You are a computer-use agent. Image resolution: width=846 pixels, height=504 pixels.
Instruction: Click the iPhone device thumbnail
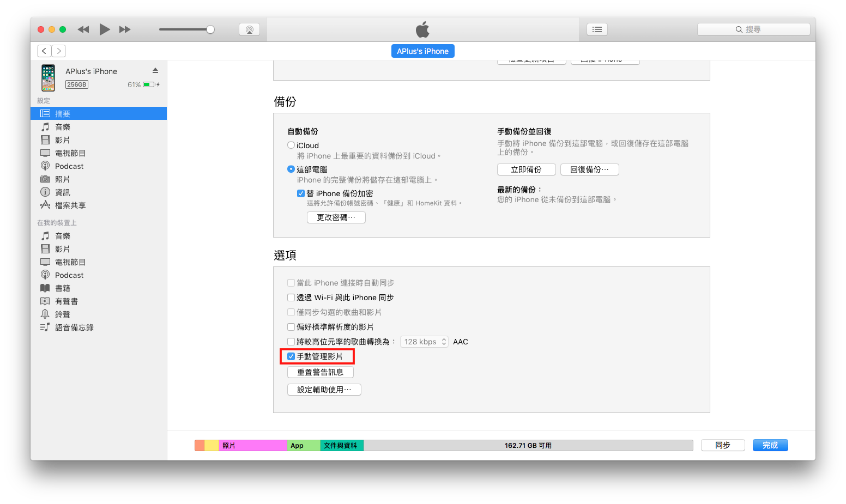(x=49, y=77)
